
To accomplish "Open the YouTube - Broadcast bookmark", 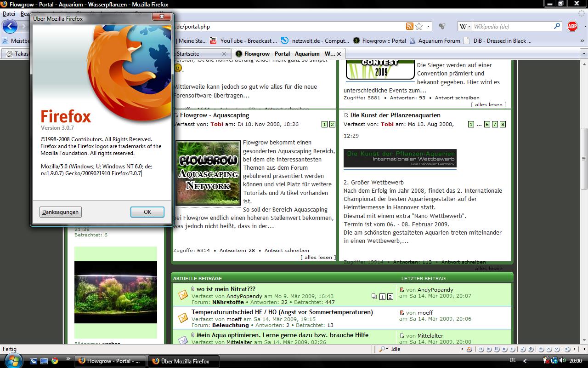I will click(x=243, y=40).
